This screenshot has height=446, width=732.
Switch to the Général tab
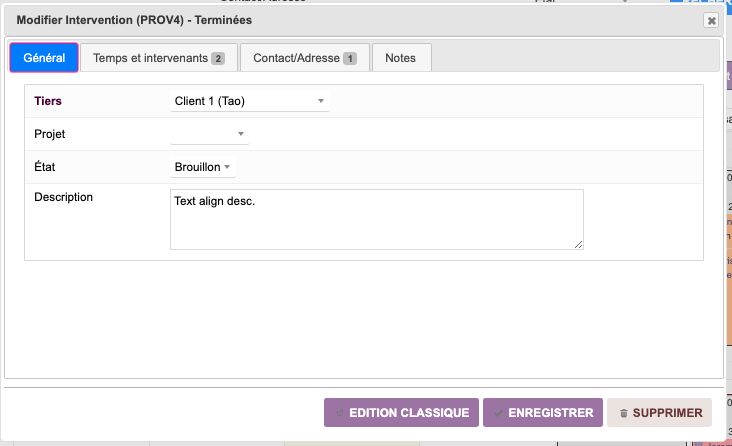pyautogui.click(x=44, y=58)
